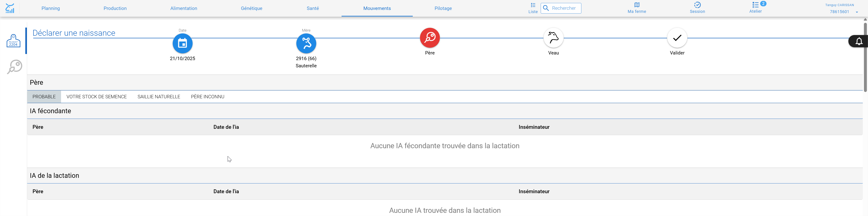Select the Saillie naturelle tab

(x=159, y=97)
